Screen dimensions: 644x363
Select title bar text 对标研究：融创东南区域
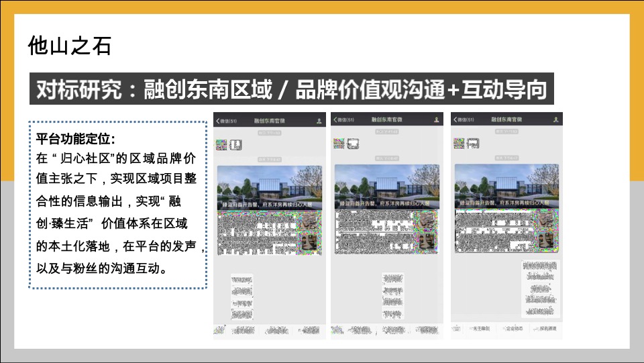tap(154, 89)
